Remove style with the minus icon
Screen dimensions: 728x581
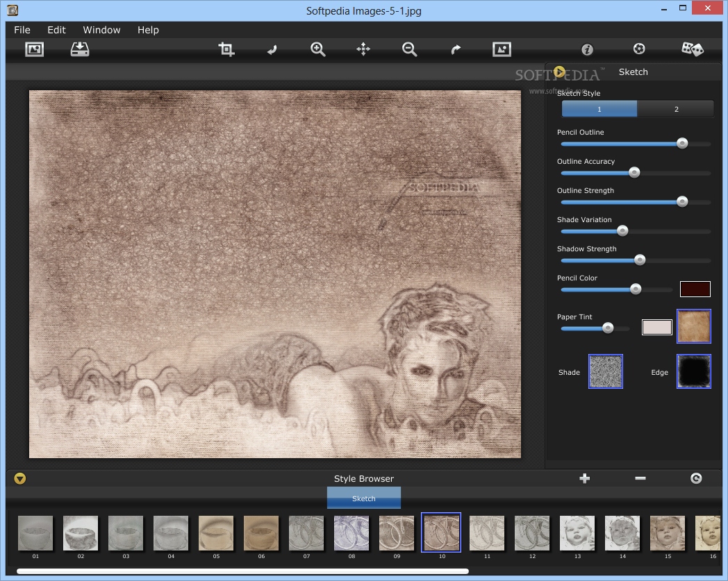640,478
